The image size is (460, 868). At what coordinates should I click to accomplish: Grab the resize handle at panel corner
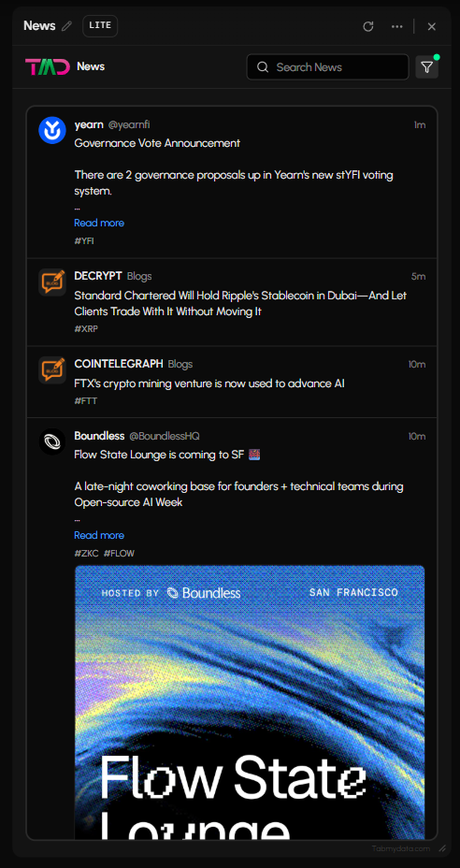click(x=441, y=848)
